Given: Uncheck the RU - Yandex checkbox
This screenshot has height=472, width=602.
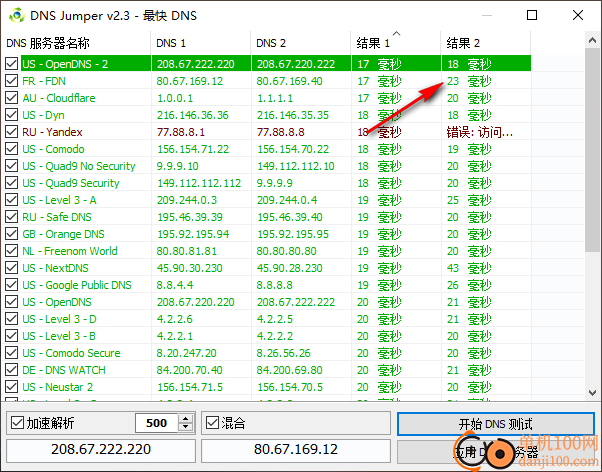Looking at the screenshot, I should tap(12, 132).
